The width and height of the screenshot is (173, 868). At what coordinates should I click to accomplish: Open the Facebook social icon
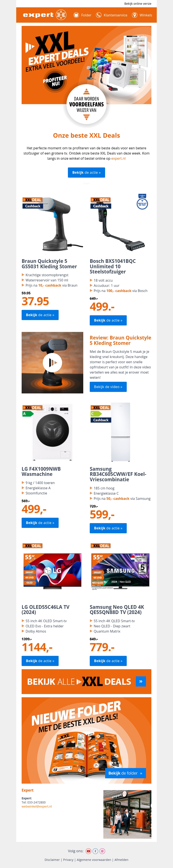[95, 851]
